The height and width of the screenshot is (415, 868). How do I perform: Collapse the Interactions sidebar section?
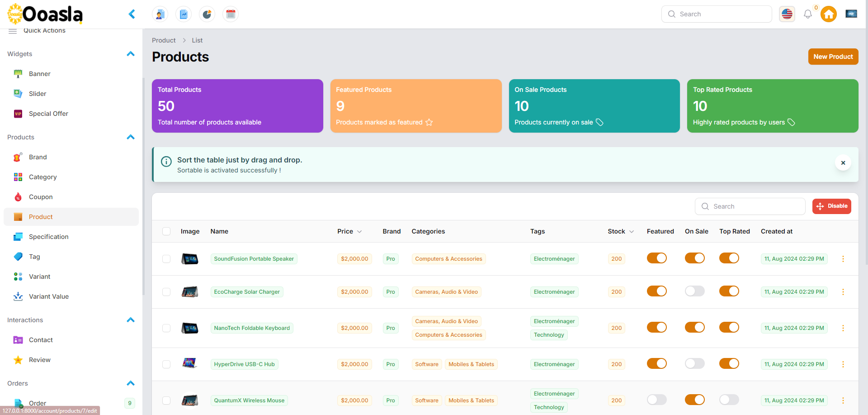(131, 320)
